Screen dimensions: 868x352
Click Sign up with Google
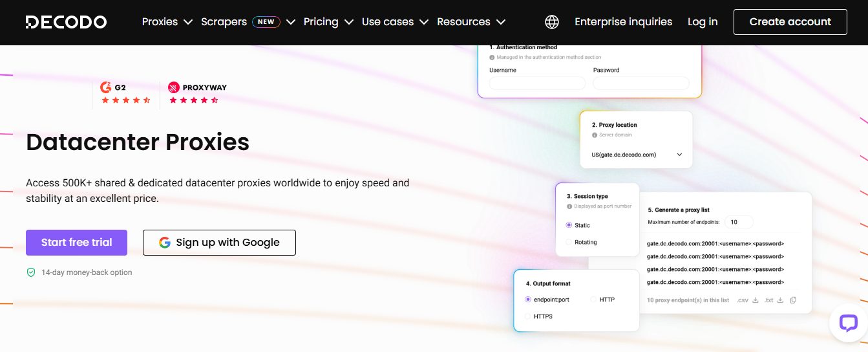[x=219, y=243]
